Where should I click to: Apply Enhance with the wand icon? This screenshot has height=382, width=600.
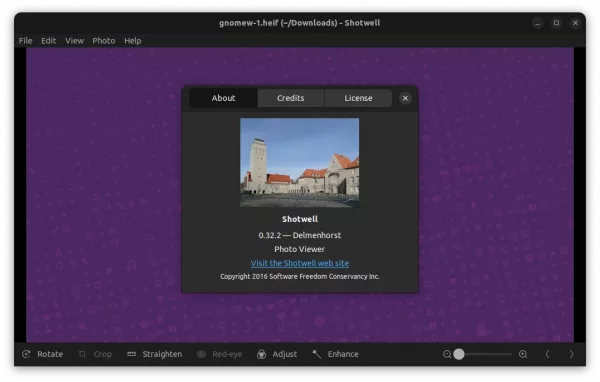[316, 354]
